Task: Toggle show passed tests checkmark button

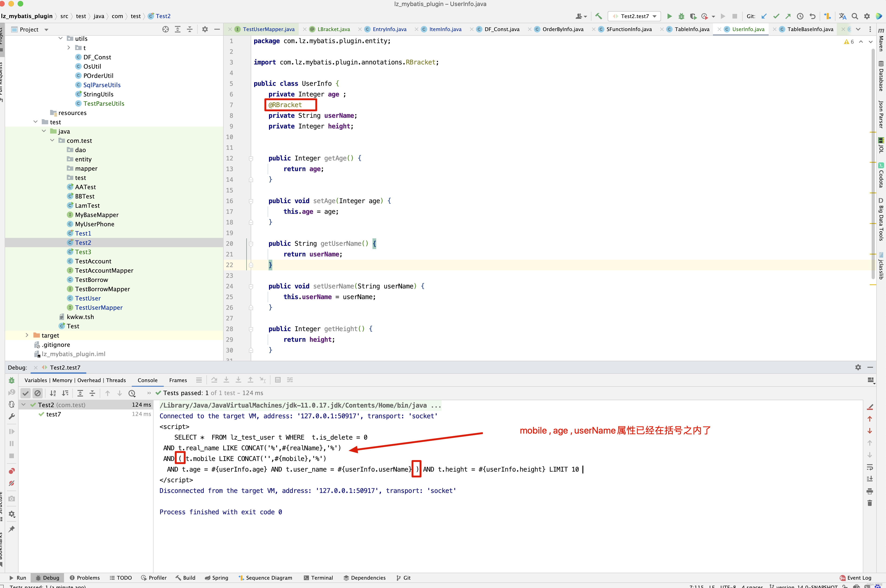Action: coord(26,393)
